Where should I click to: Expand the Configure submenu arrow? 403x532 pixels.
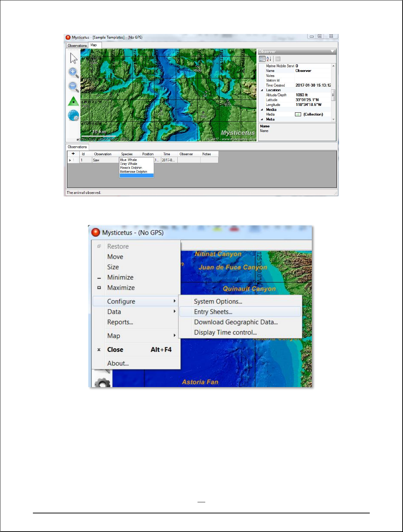pos(175,301)
